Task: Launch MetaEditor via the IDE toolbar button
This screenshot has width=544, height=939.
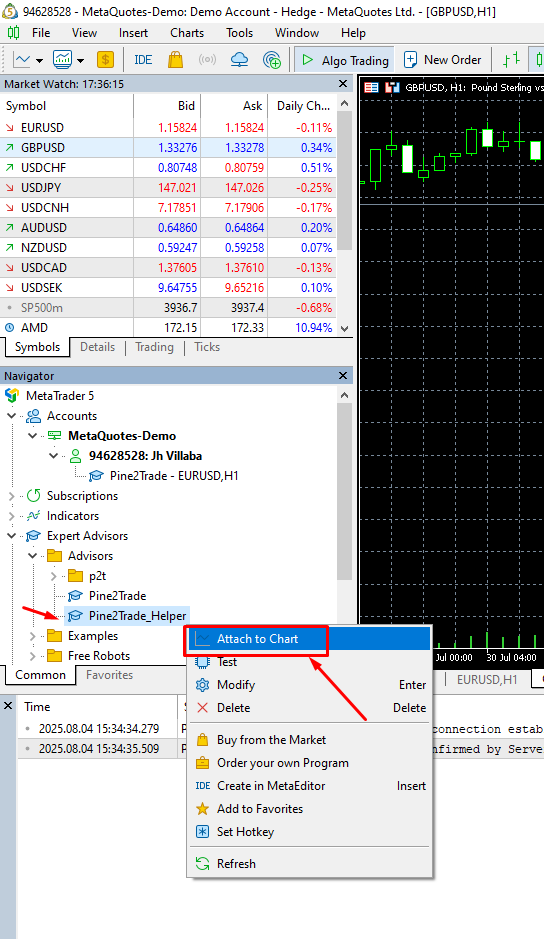Action: click(143, 60)
